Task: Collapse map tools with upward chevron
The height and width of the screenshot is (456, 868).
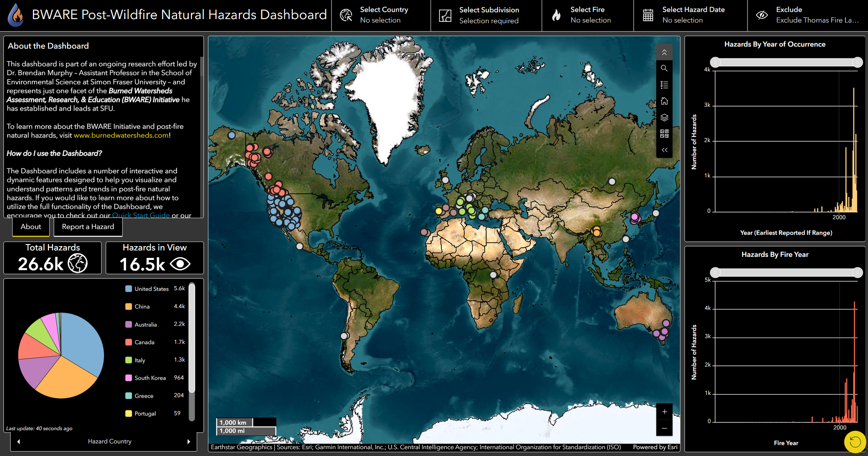Action: tap(664, 52)
